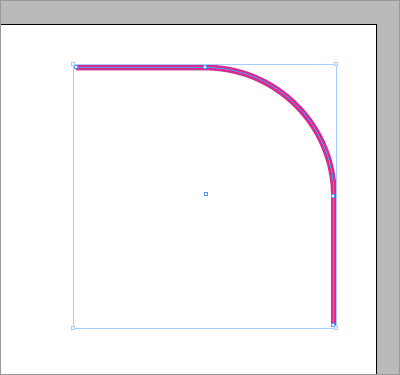Click the bottom-right bounding box corner handle
The height and width of the screenshot is (375, 400).
pos(336,328)
